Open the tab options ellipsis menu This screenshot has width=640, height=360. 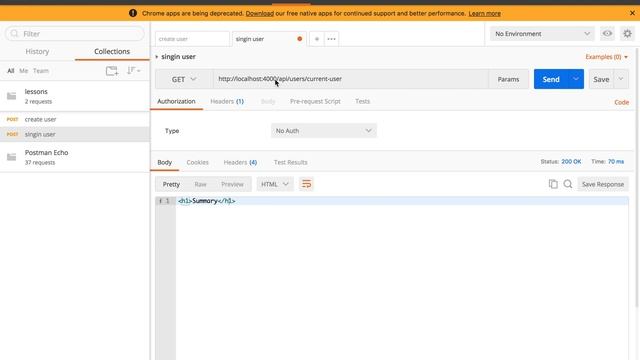[x=331, y=39]
